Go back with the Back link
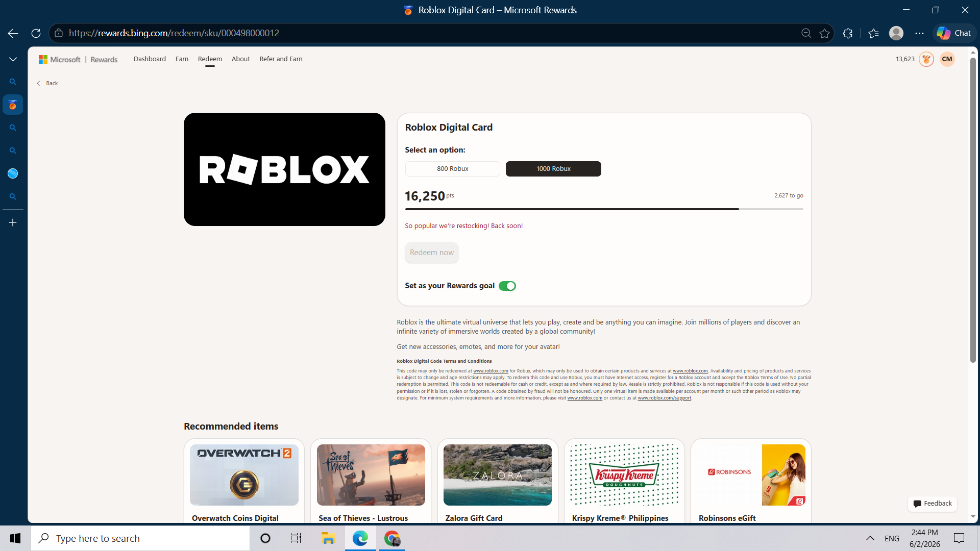Screen dimensions: 980x551 47,83
